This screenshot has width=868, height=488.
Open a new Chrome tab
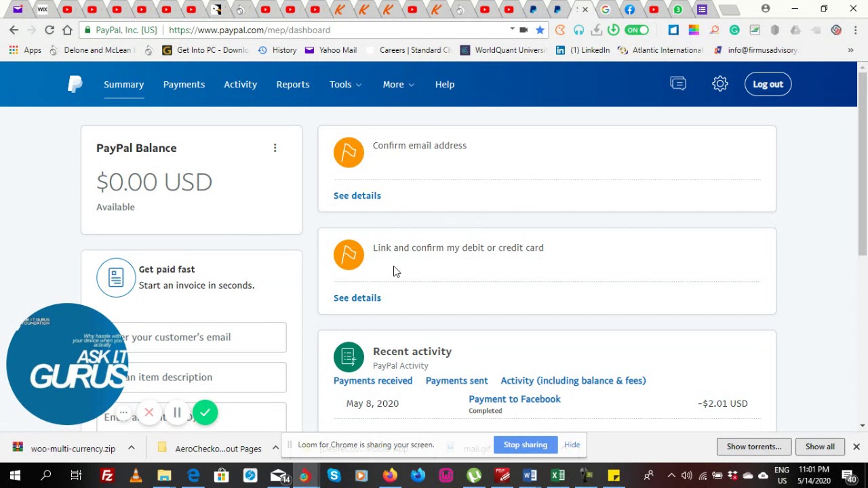point(729,9)
